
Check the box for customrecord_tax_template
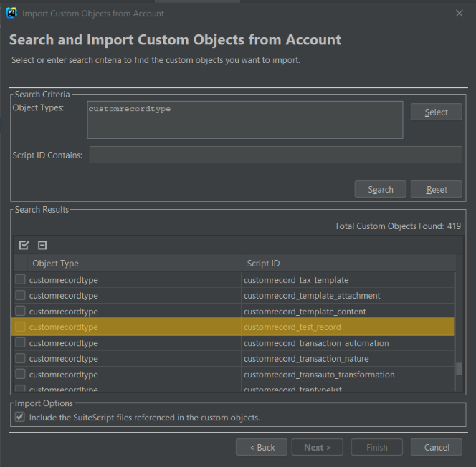tap(20, 279)
